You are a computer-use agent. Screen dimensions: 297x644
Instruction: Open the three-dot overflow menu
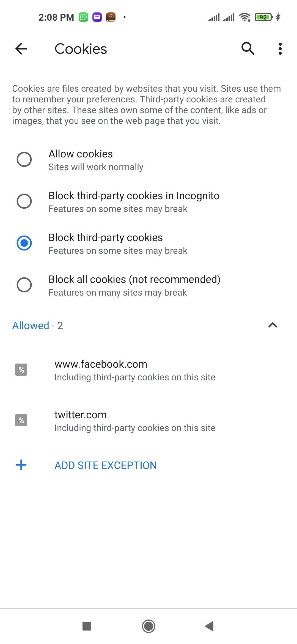280,48
